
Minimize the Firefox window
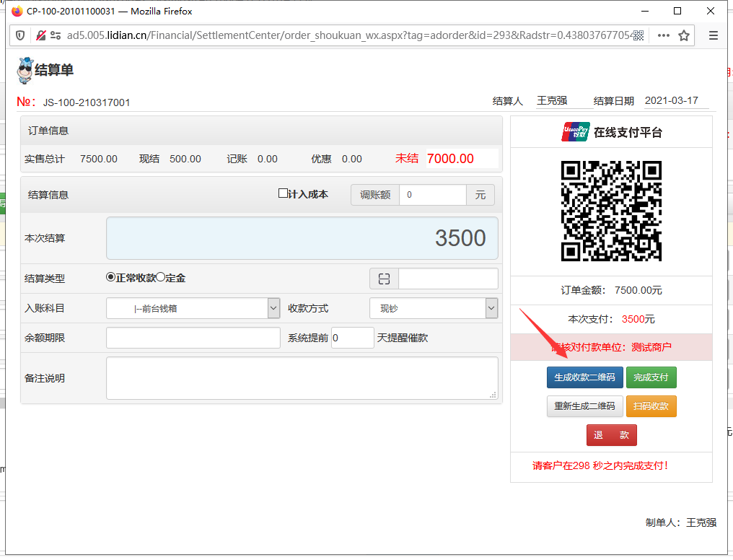tap(645, 11)
